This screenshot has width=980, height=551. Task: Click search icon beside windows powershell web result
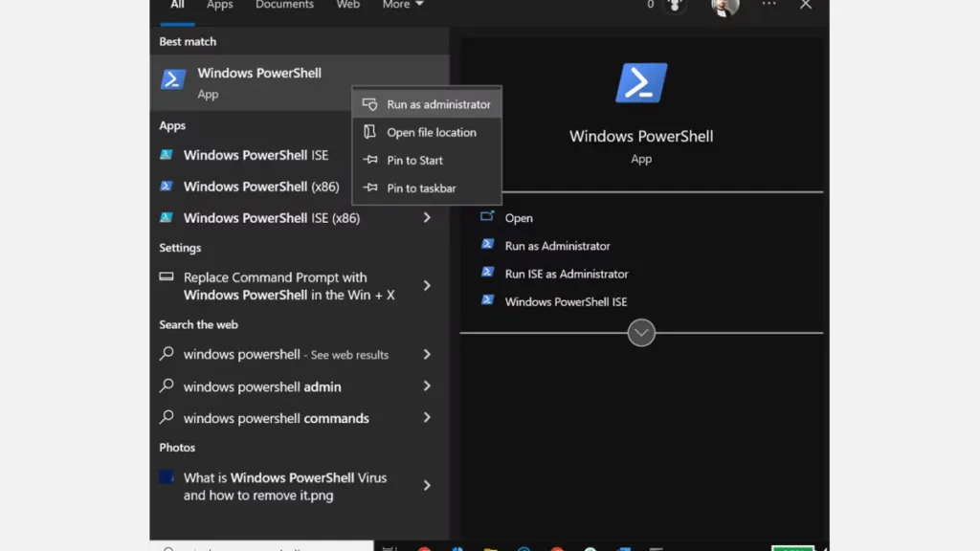click(x=167, y=354)
